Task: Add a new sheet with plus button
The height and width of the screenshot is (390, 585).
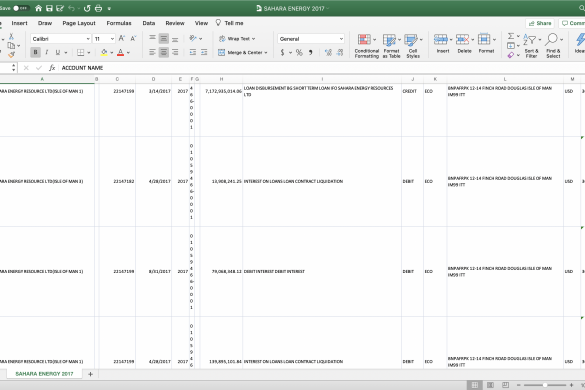Action: (90, 374)
